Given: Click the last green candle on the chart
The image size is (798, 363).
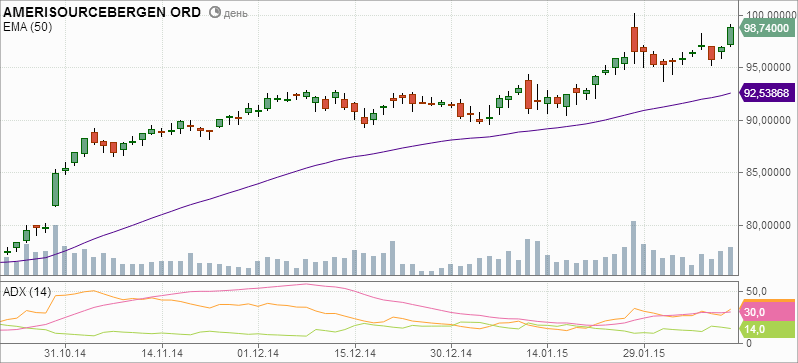Looking at the screenshot, I should [730, 36].
